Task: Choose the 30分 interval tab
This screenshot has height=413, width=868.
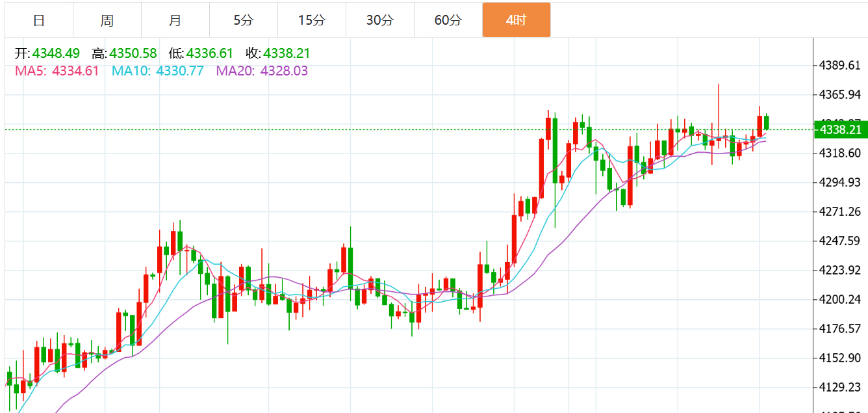Action: (380, 20)
